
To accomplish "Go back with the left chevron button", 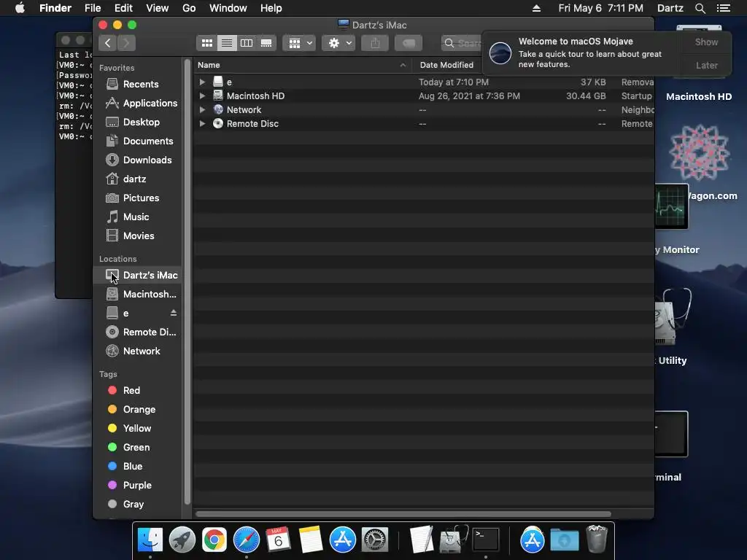I will click(108, 43).
